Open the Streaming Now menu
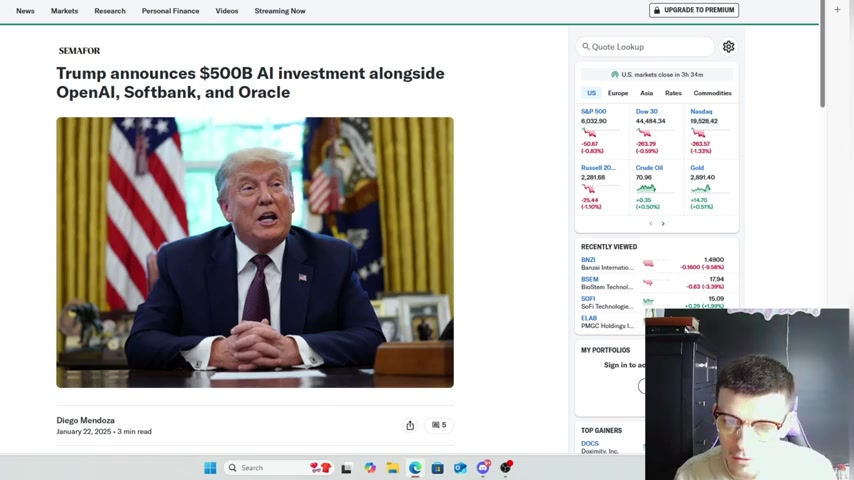854x480 pixels. [280, 11]
